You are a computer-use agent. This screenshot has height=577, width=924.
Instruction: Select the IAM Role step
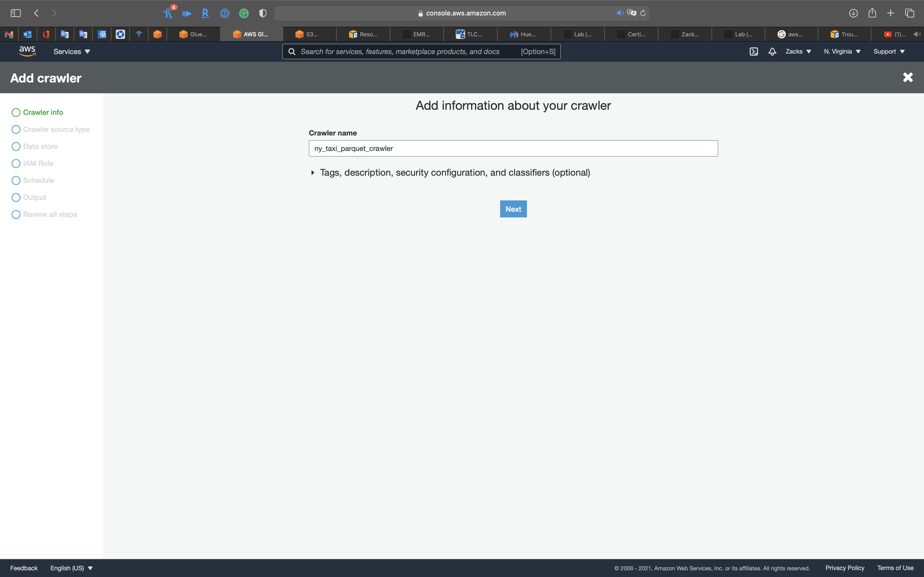[38, 163]
